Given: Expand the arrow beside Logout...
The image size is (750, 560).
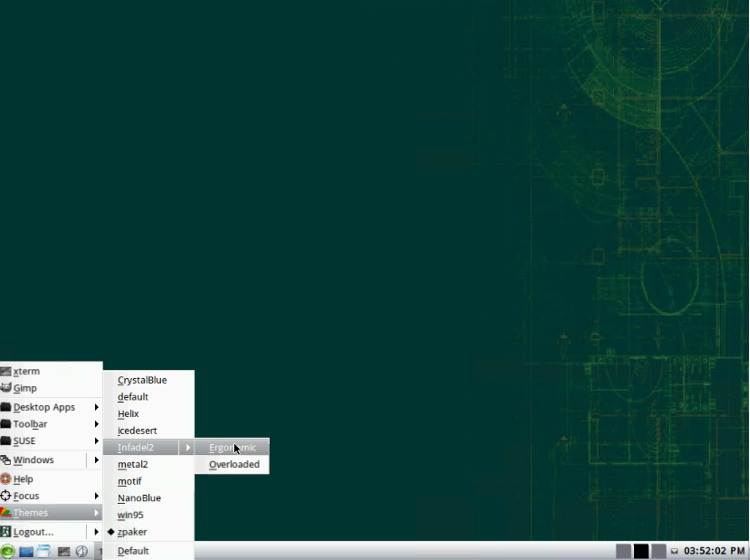Looking at the screenshot, I should [96, 532].
